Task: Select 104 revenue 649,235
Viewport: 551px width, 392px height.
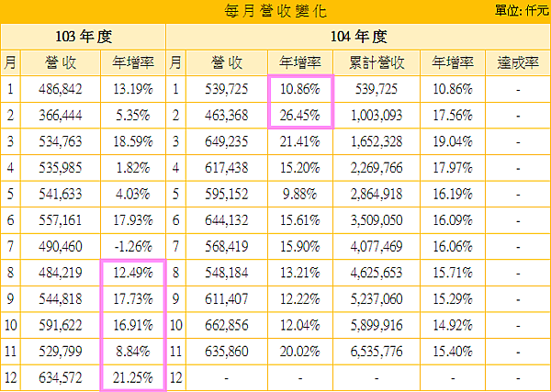Action: point(227,141)
